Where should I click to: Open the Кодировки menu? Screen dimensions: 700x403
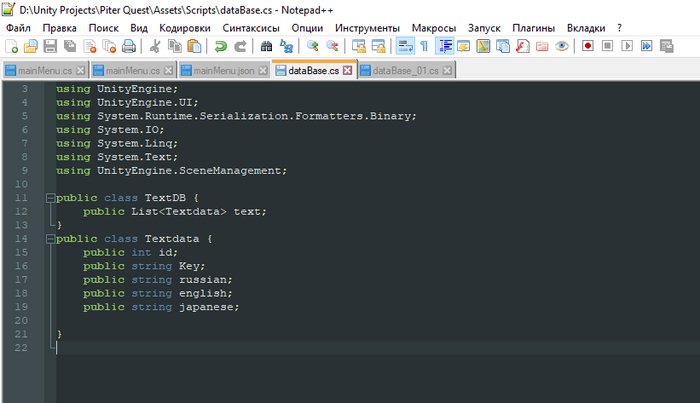coord(185,27)
